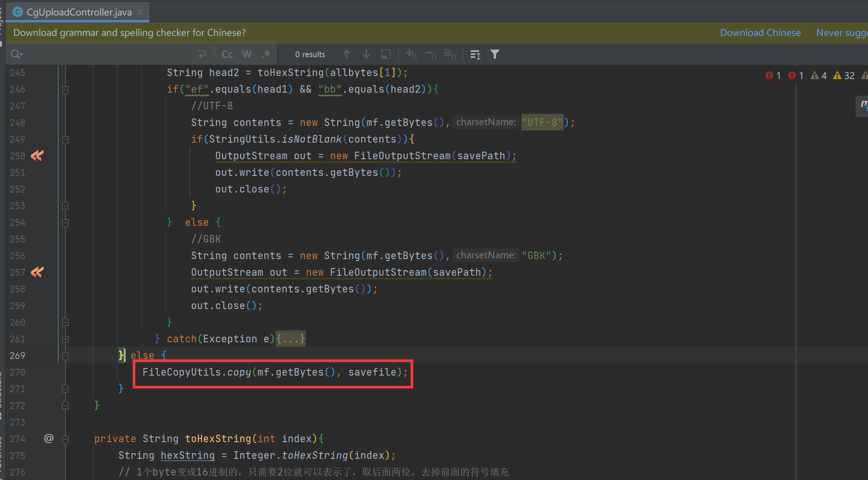The height and width of the screenshot is (480, 868).
Task: Click out.close() on line 252
Action: point(251,189)
